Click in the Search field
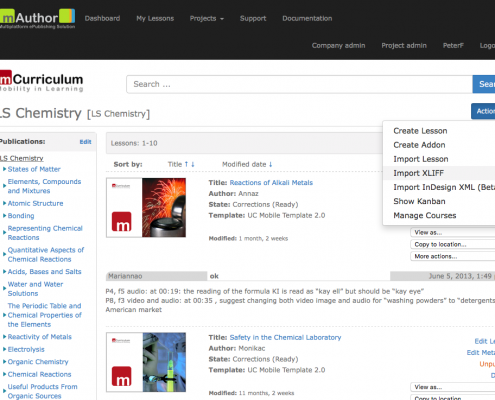This screenshot has width=495, height=400. click(299, 84)
